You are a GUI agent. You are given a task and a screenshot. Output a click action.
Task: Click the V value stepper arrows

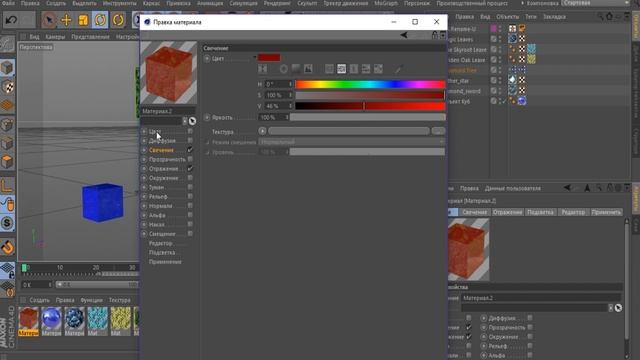[x=291, y=106]
